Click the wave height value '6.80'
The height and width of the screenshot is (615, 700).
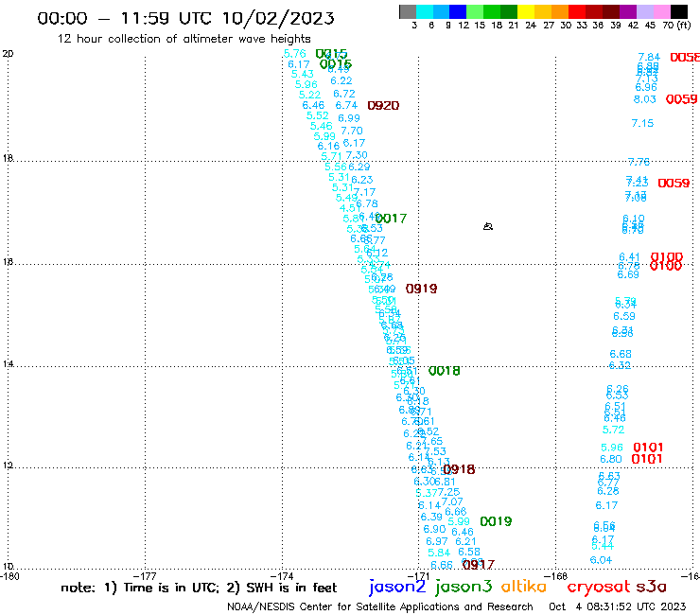click(x=611, y=459)
